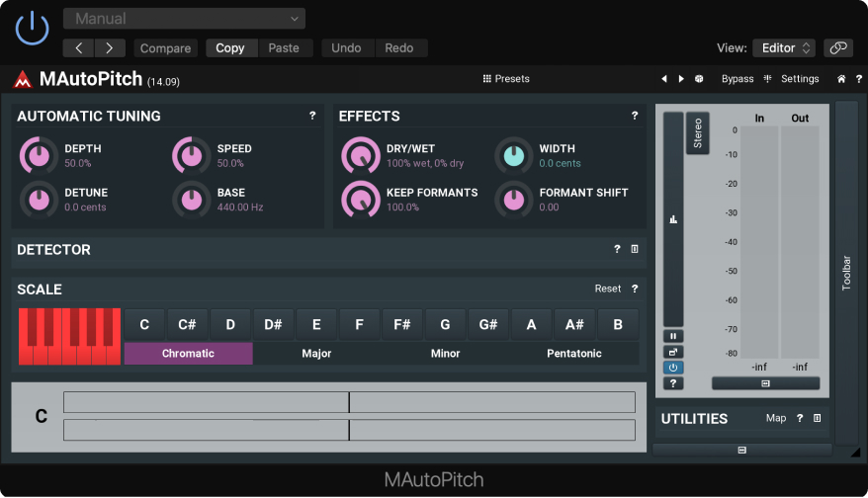The width and height of the screenshot is (868, 498).
Task: Click the red piano keyboard
Action: [x=69, y=336]
